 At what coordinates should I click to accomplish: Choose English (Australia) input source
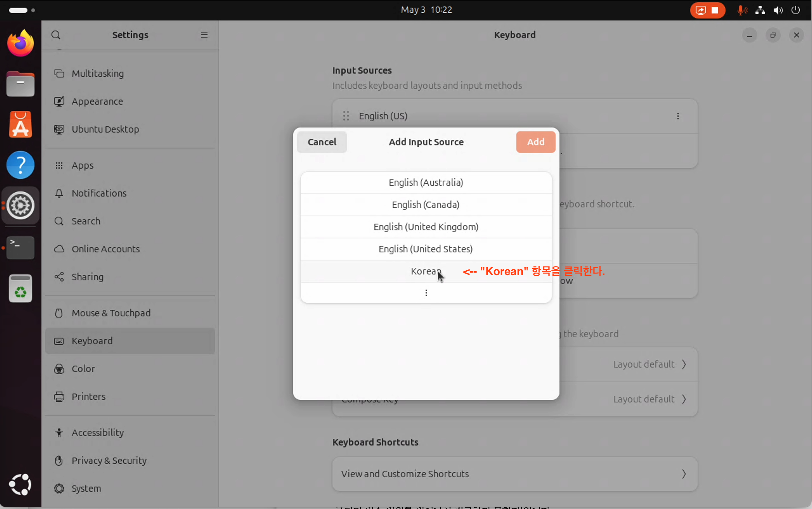(x=426, y=183)
